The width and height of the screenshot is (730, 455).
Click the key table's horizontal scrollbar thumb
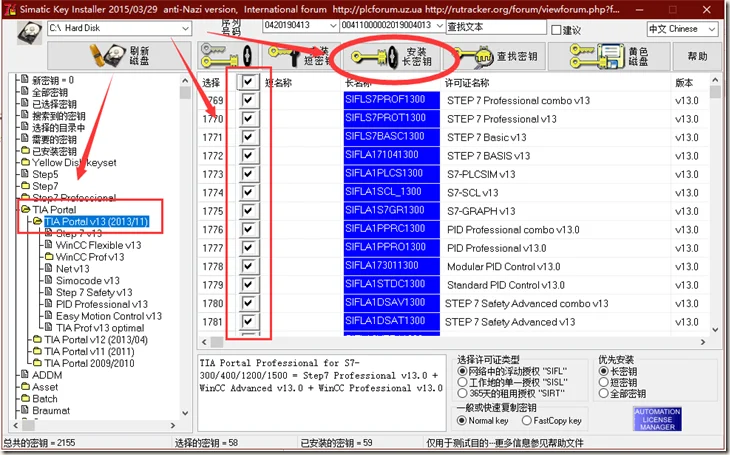tap(217, 342)
